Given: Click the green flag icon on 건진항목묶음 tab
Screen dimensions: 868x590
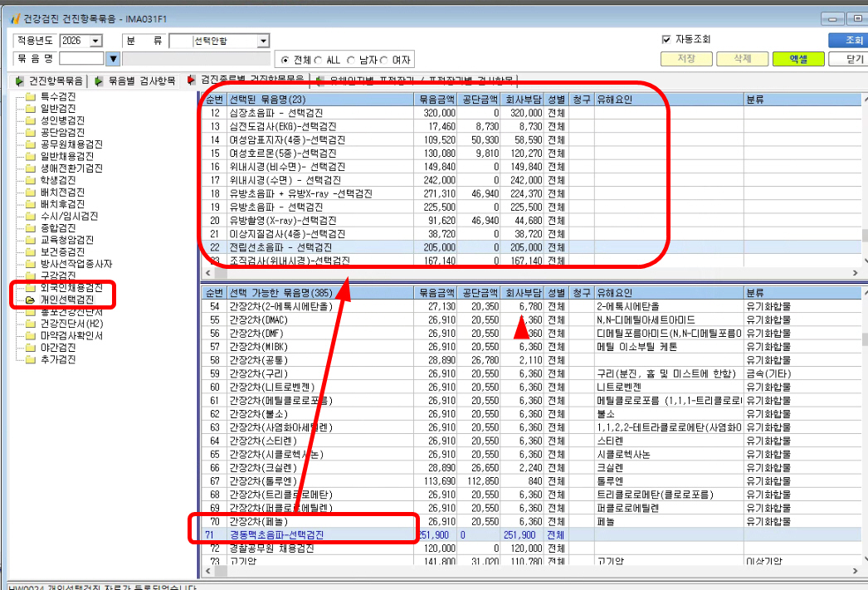Looking at the screenshot, I should click(x=20, y=81).
